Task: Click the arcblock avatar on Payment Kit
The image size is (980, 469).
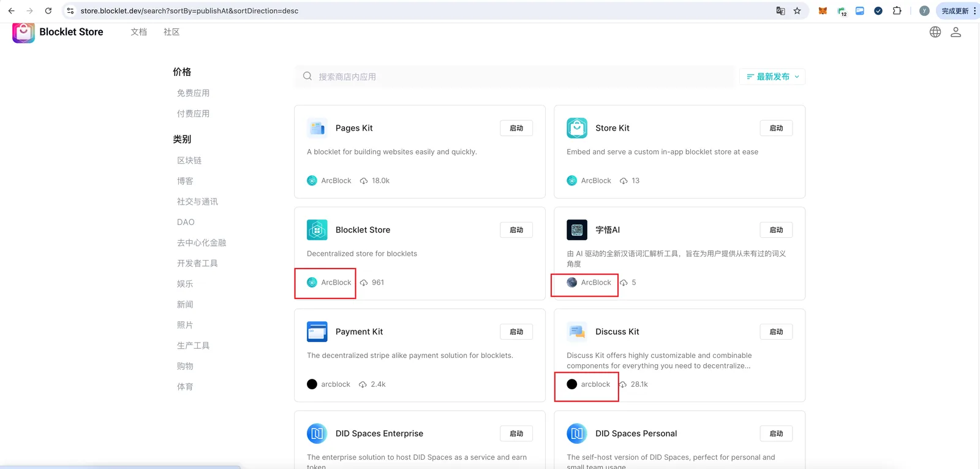Action: tap(312, 384)
